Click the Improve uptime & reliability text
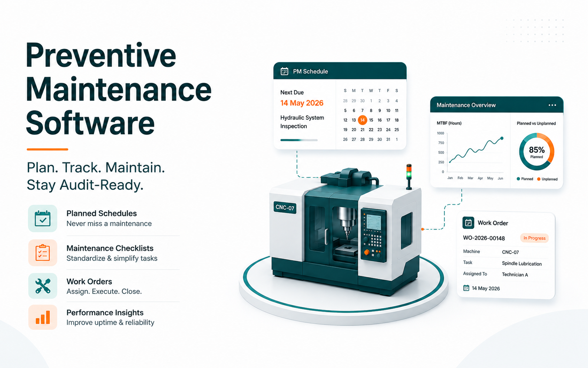The height and width of the screenshot is (368, 588). (x=110, y=322)
